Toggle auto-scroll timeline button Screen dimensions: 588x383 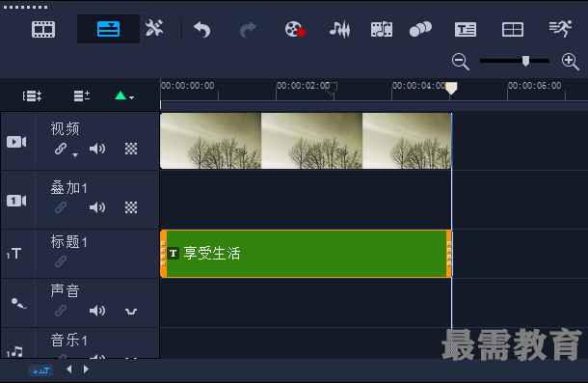pyautogui.click(x=40, y=371)
